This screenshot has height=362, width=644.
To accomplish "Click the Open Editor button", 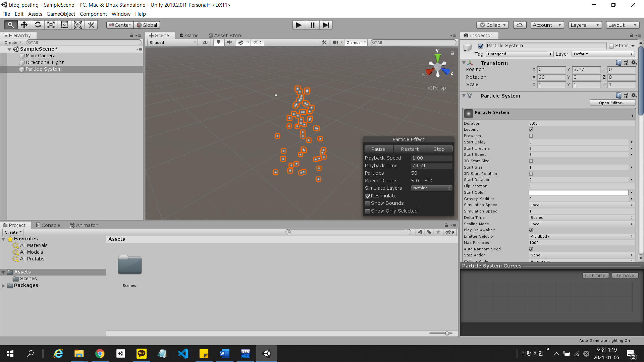I will 612,103.
